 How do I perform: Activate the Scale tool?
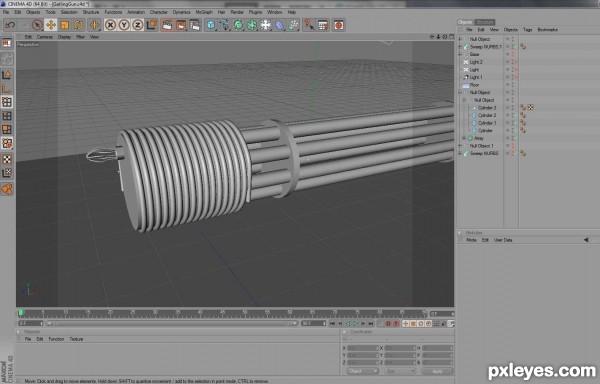tap(64, 25)
